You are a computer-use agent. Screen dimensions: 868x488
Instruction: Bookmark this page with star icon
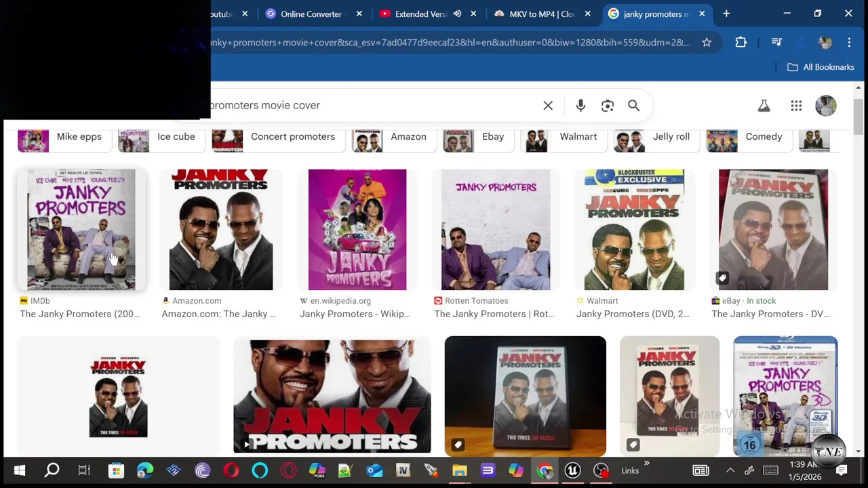(707, 42)
